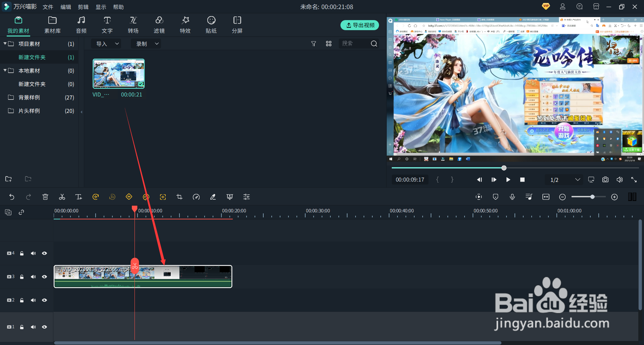Open the 文件 menu

pyautogui.click(x=48, y=7)
